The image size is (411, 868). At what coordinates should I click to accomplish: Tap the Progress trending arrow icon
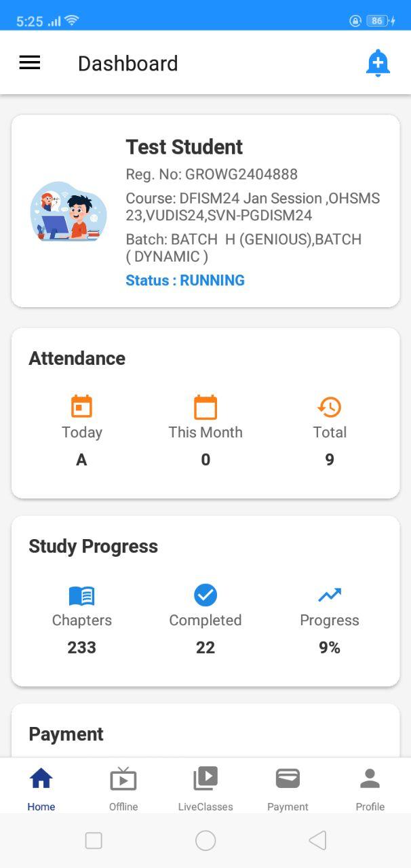pos(330,595)
